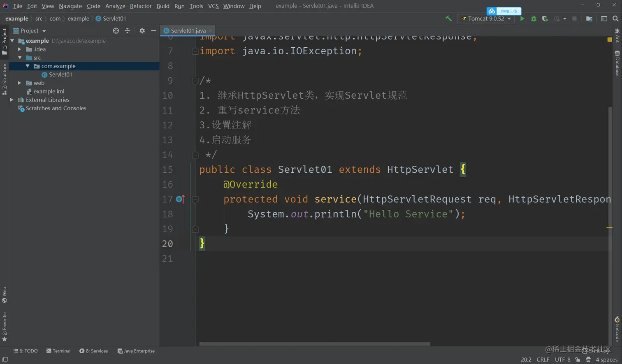Click the Servlet01 breadcrumb in navigation bar
Viewport: 622px width, 364px height.
pyautogui.click(x=111, y=19)
